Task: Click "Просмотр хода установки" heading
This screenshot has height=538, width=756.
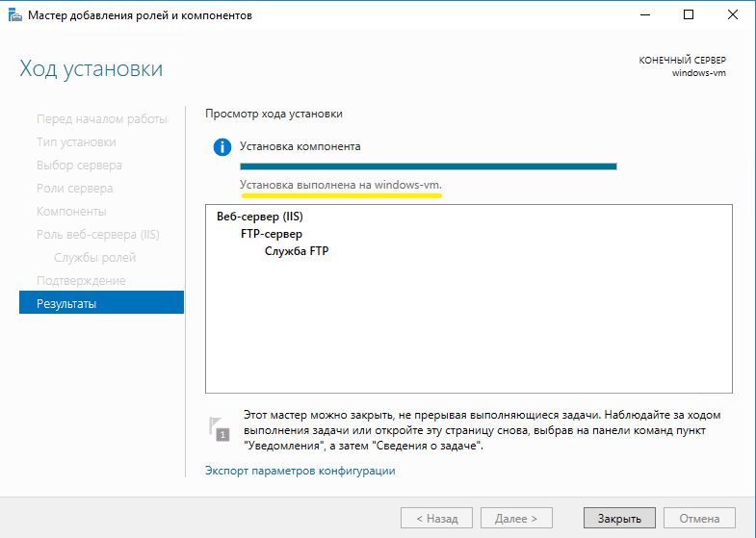Action: click(x=274, y=114)
